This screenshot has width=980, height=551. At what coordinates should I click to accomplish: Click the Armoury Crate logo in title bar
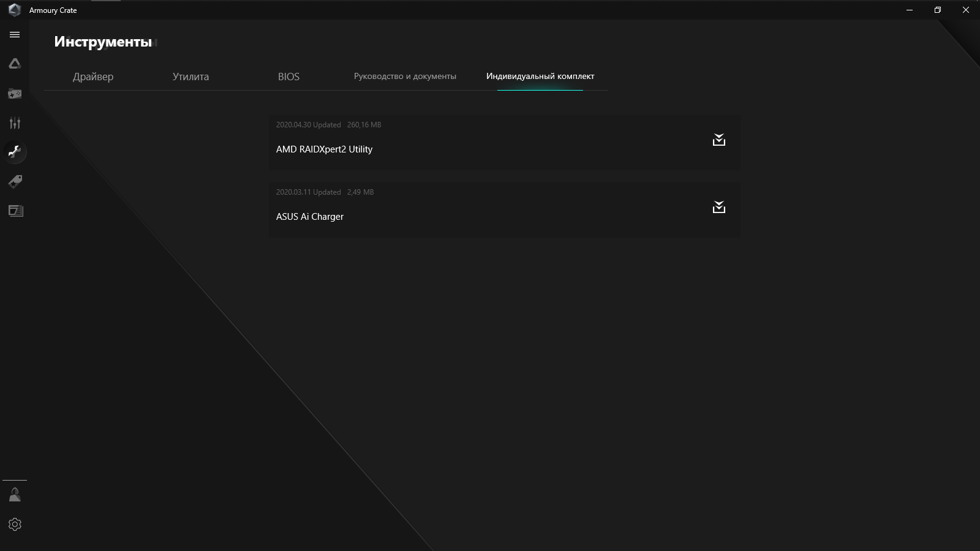tap(15, 10)
